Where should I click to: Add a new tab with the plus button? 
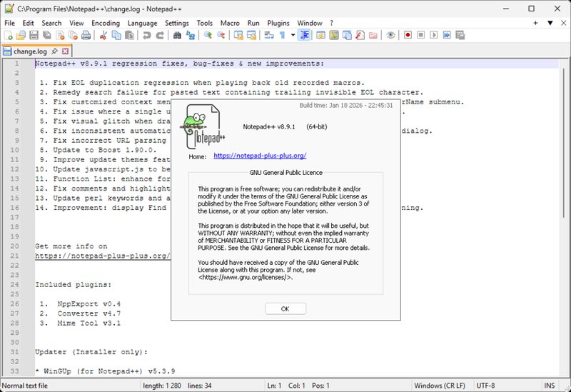pos(535,23)
